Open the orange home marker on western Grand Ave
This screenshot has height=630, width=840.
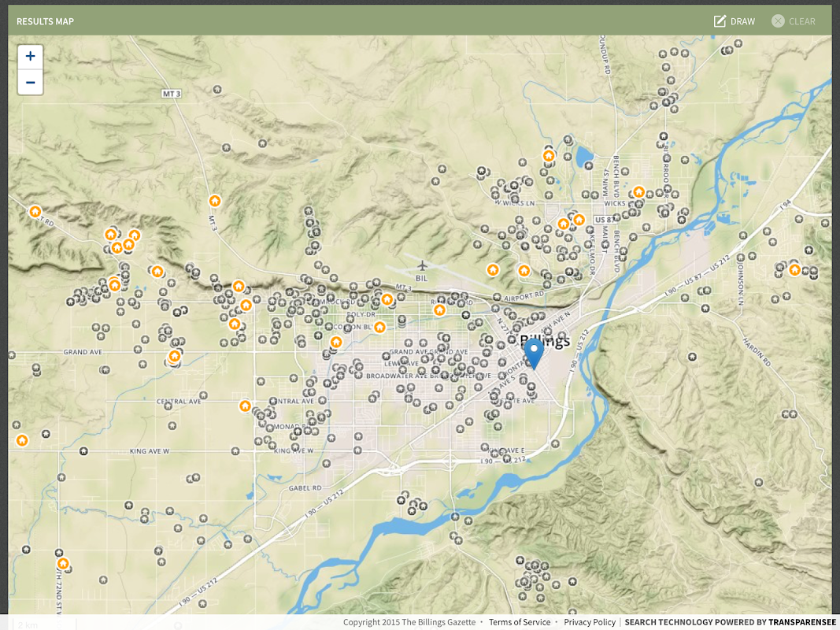[175, 356]
